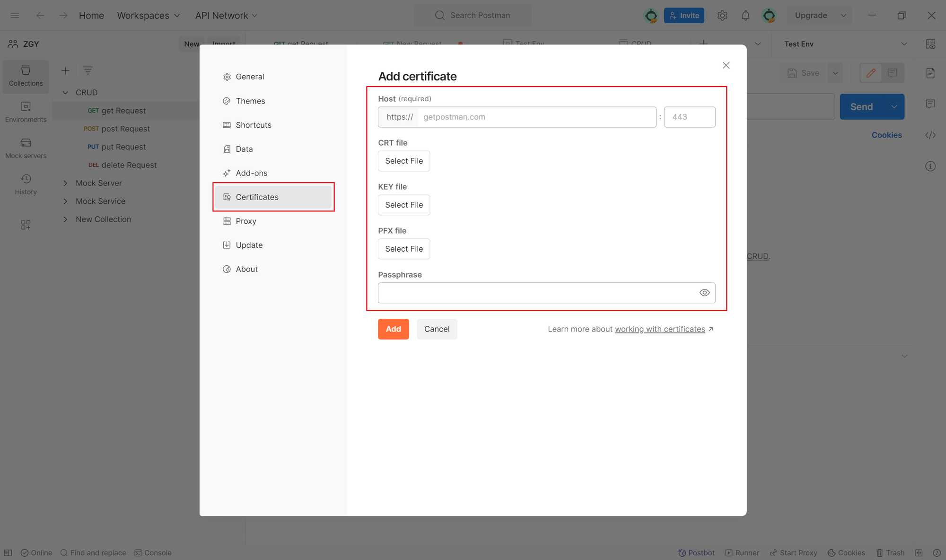Viewport: 946px width, 560px height.
Task: Open History sidebar tab
Action: pos(26,185)
